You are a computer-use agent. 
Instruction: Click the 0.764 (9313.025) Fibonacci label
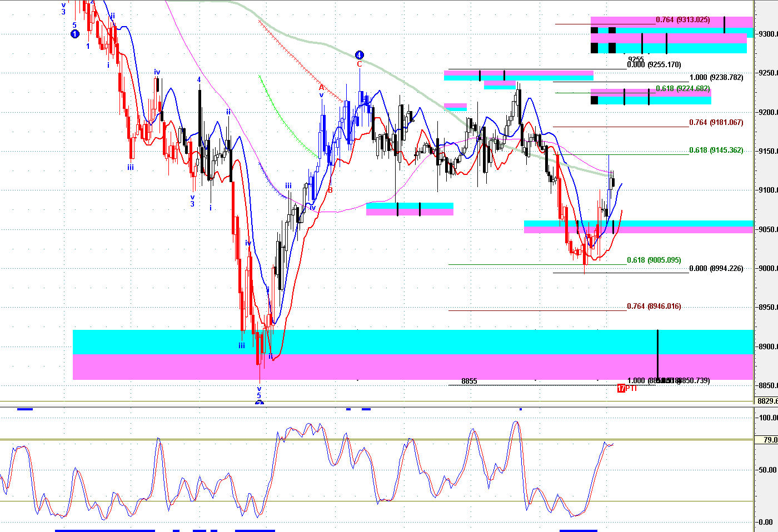pos(682,20)
